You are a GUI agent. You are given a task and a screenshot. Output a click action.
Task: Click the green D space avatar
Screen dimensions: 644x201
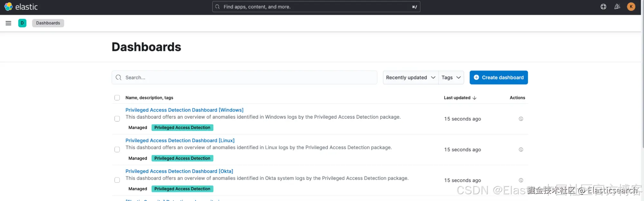pos(22,23)
